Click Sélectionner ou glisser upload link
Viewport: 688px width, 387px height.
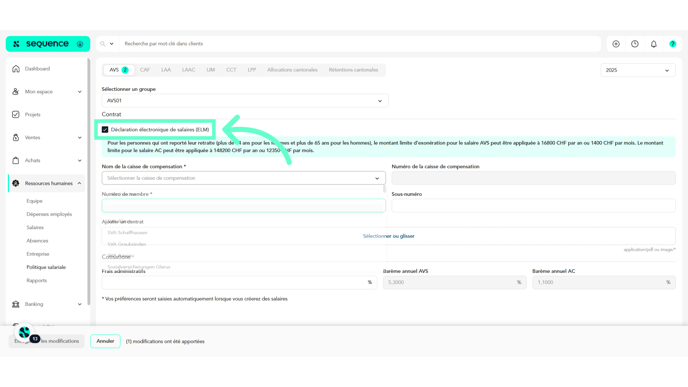(x=388, y=236)
